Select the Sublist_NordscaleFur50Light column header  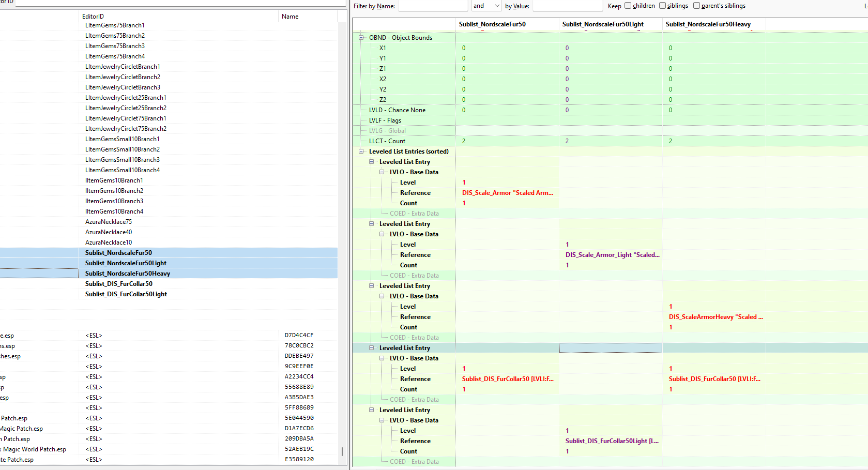pyautogui.click(x=603, y=24)
